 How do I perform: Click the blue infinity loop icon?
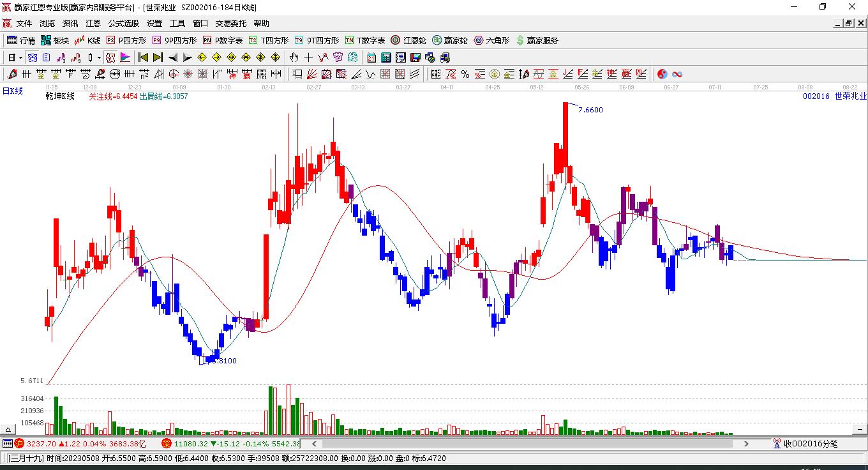click(x=677, y=74)
